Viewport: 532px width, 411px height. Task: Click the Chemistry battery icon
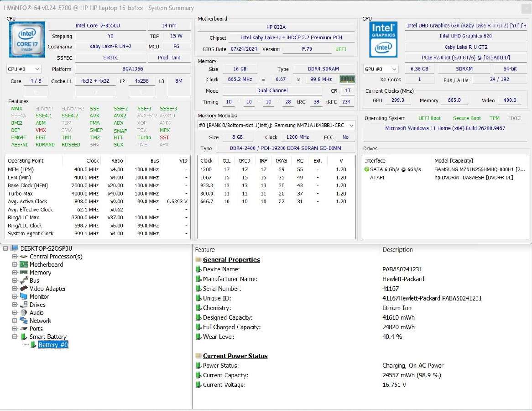click(198, 308)
